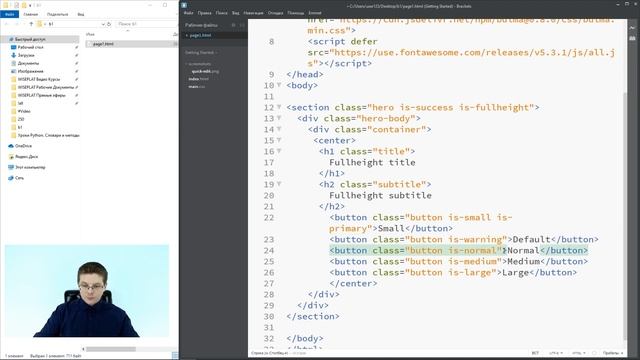Switch to Поделиться tab in File Explorer
This screenshot has height=360, width=640.
tap(58, 14)
